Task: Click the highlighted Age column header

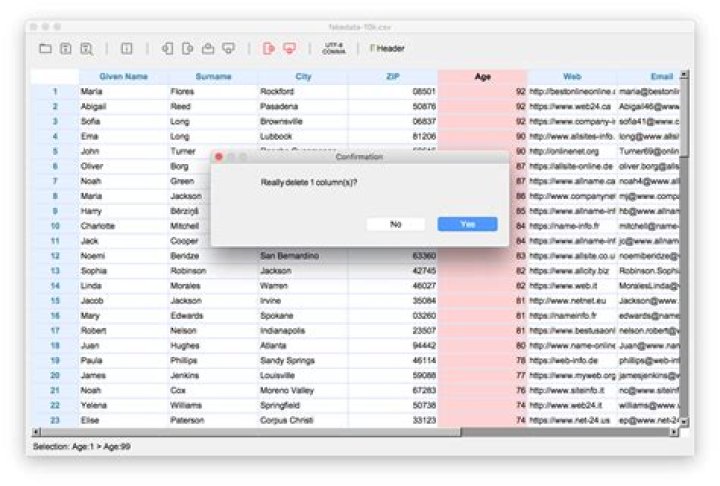Action: pyautogui.click(x=483, y=77)
